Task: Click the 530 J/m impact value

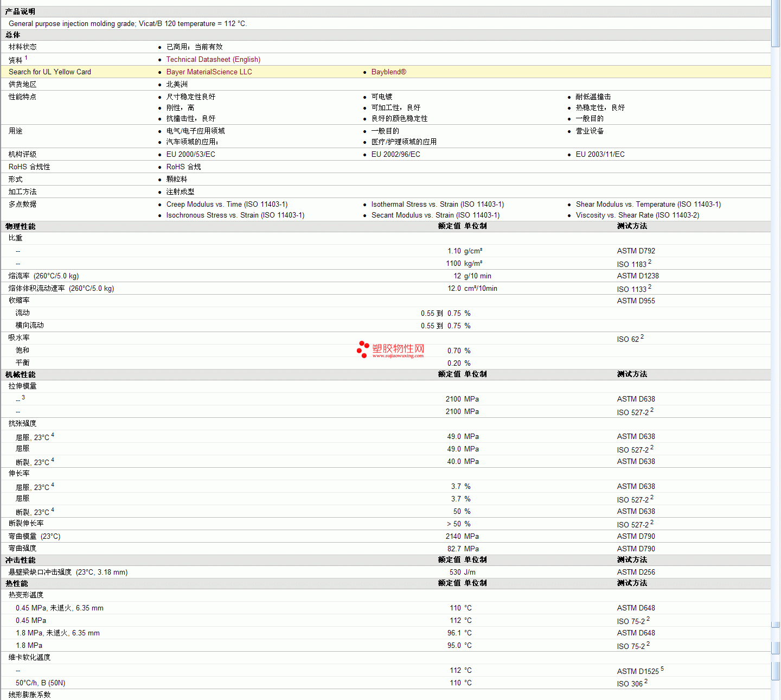Action: (463, 572)
